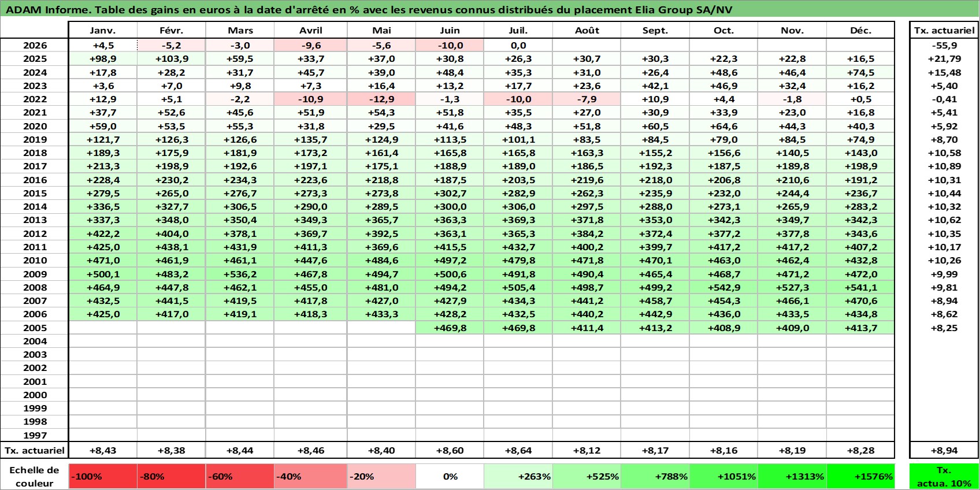
Task: Click the overall rate +8,94 at bottom right
Action: coord(944,451)
